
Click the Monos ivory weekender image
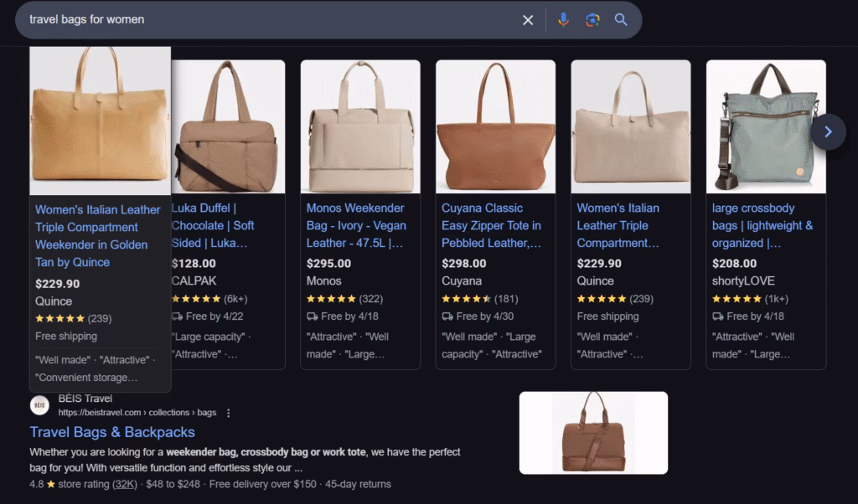[x=360, y=126]
